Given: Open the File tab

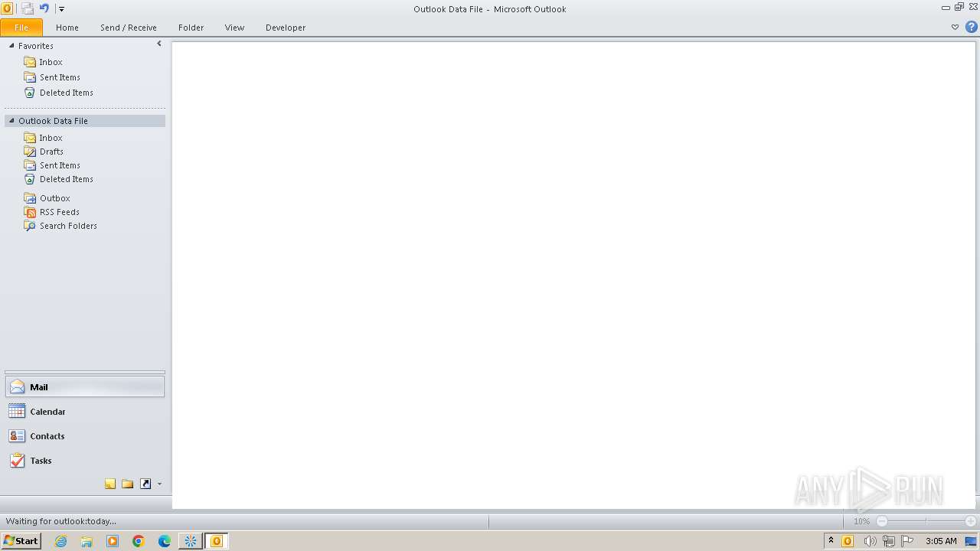Looking at the screenshot, I should click(21, 28).
